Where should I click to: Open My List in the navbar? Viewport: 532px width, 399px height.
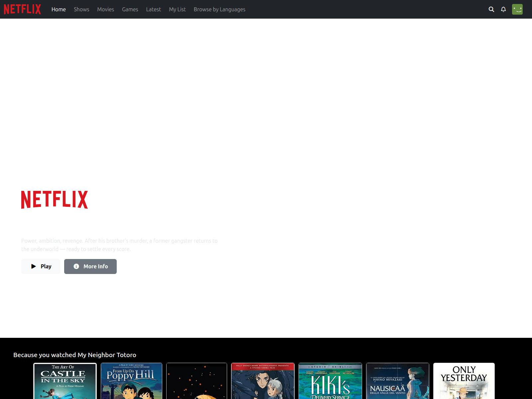coord(177,9)
